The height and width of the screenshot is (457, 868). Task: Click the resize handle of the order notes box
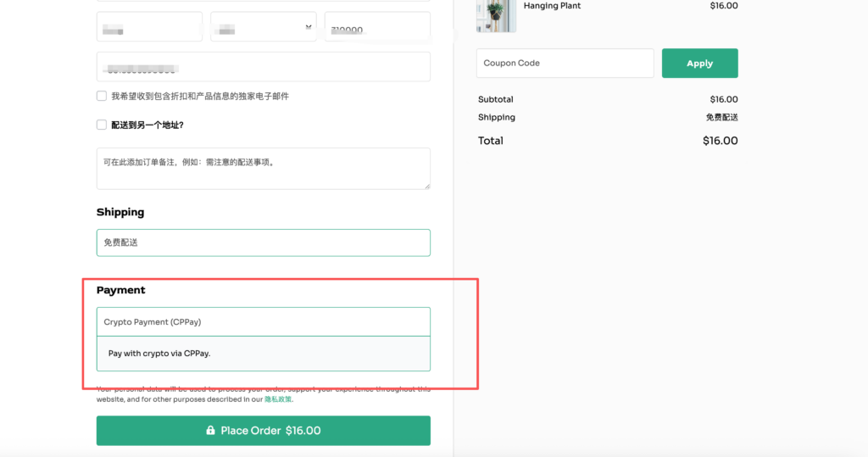(426, 185)
